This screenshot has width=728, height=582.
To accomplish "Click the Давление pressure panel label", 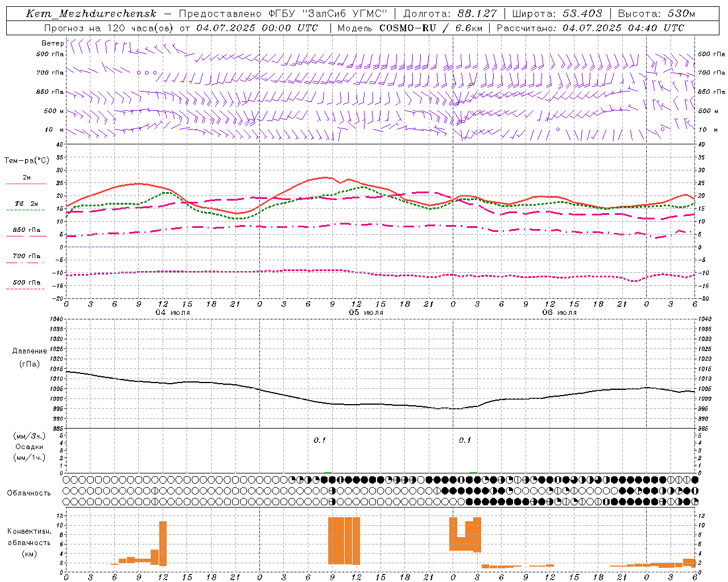I will pyautogui.click(x=30, y=351).
